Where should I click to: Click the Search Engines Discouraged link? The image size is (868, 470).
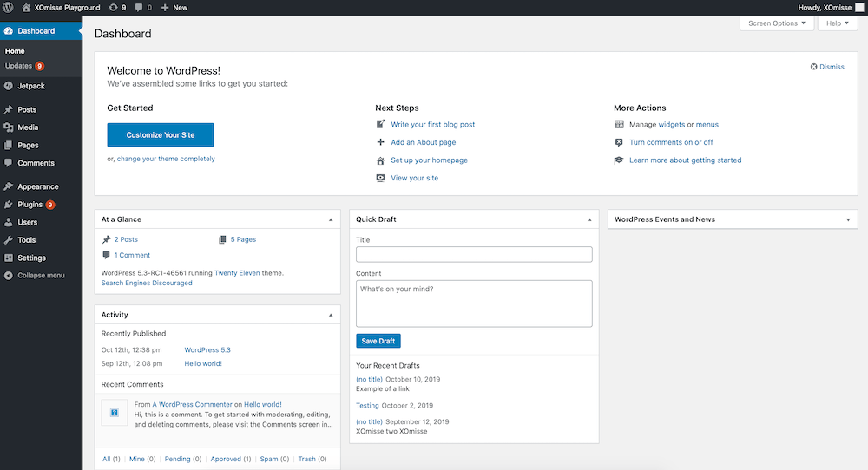pos(147,283)
